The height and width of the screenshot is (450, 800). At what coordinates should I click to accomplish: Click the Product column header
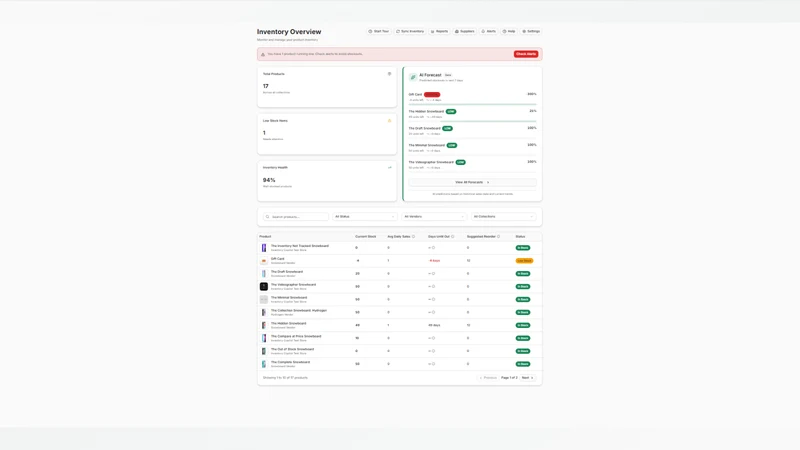click(x=265, y=237)
